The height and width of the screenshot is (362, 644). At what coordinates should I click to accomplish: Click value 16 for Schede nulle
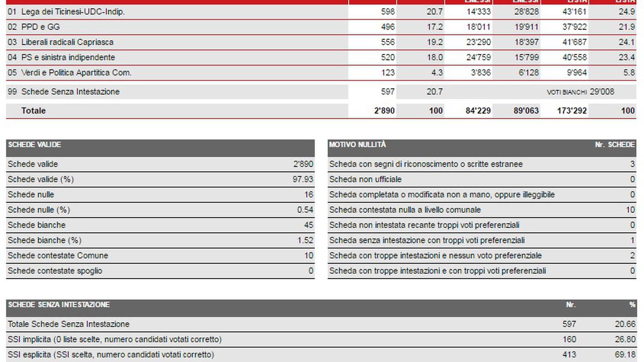pos(309,195)
